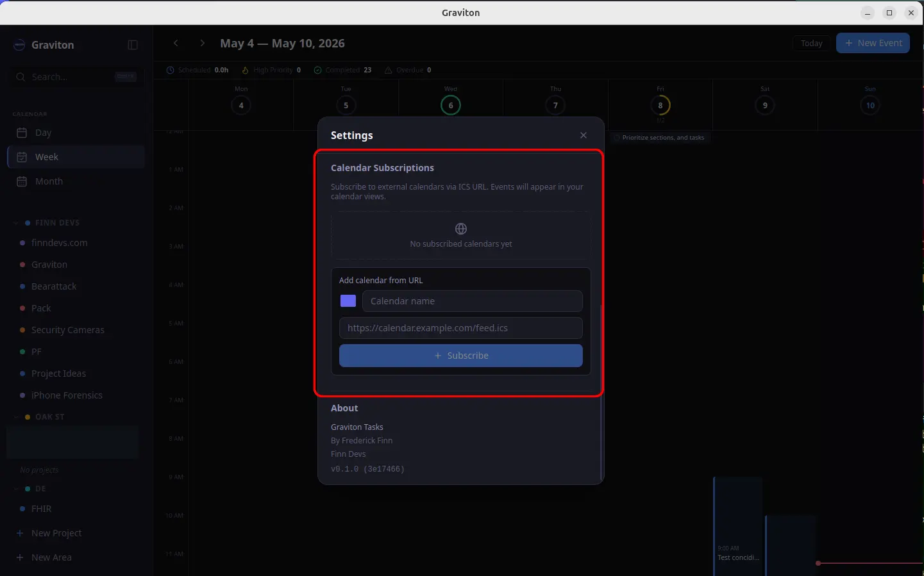Go to previous week arrow

click(176, 43)
